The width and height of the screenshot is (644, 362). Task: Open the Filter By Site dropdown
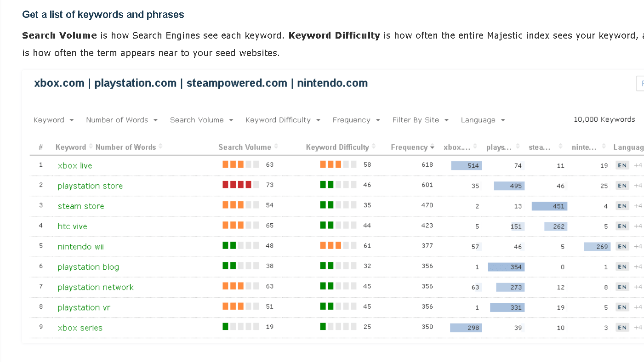point(420,120)
